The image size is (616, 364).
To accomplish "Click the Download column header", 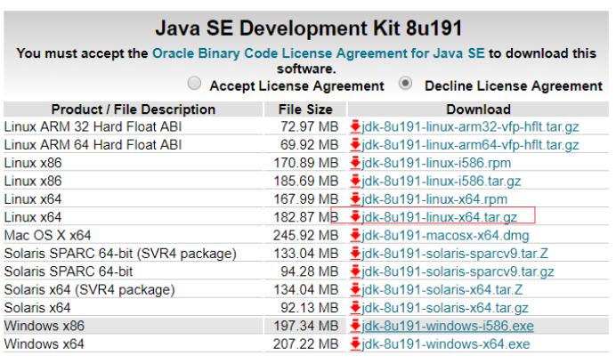I will point(478,109).
